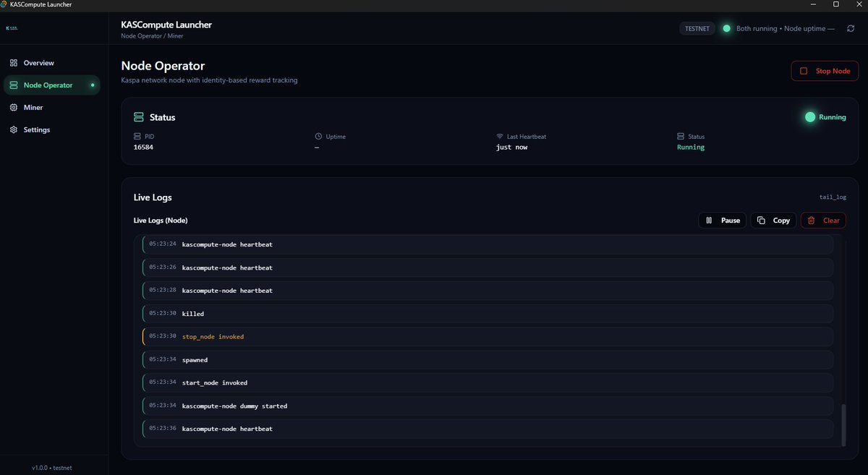Select the 05:23:28 heartbeat log entry

488,291
